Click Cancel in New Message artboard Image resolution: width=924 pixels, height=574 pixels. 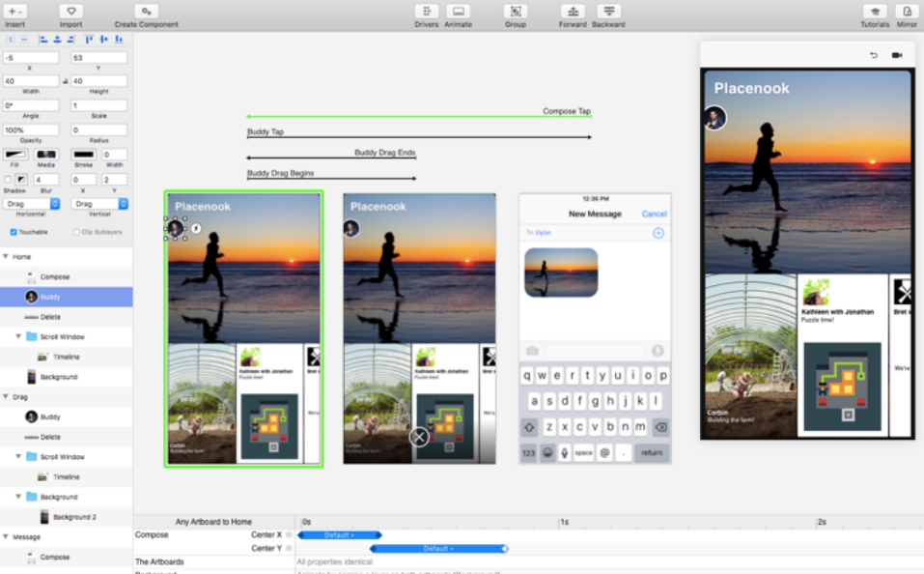(x=654, y=214)
